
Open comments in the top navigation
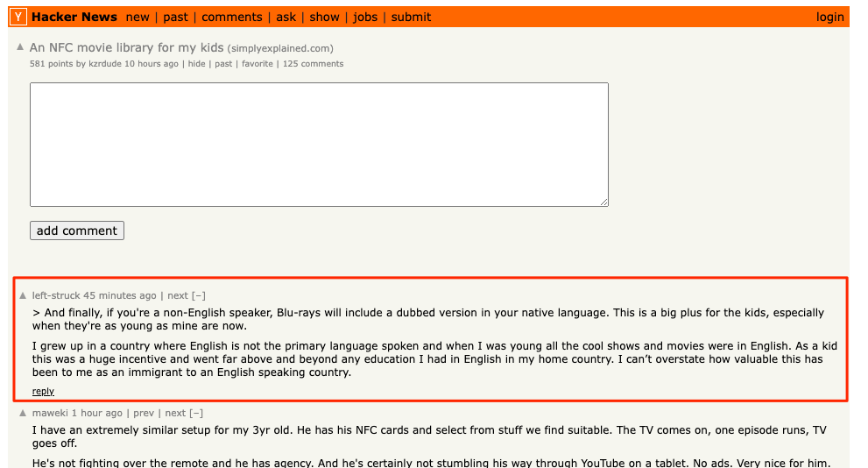pyautogui.click(x=232, y=18)
